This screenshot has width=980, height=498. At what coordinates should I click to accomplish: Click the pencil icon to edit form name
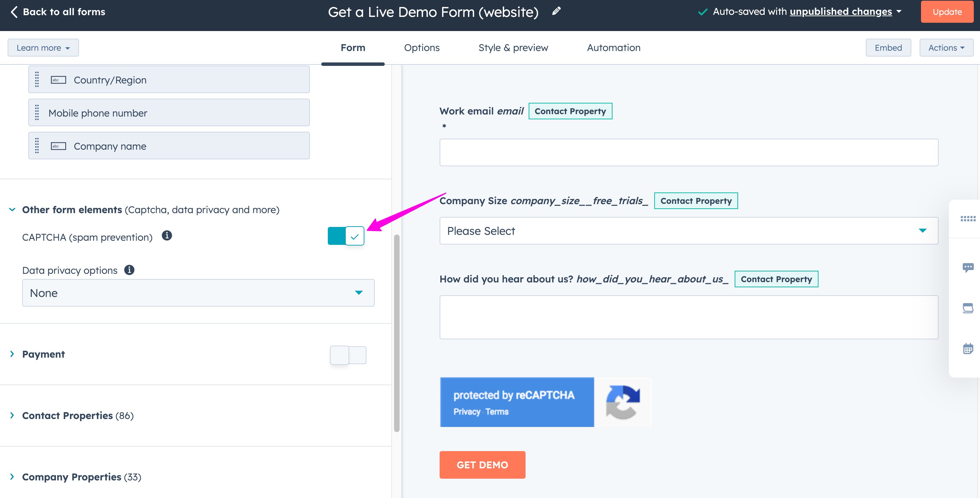[x=556, y=11]
